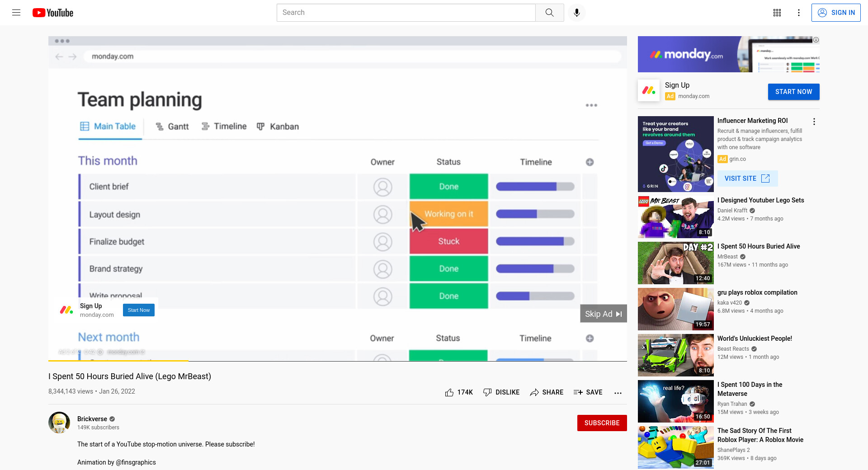Click Start Now on the video ad overlay
868x470 pixels.
(x=139, y=310)
